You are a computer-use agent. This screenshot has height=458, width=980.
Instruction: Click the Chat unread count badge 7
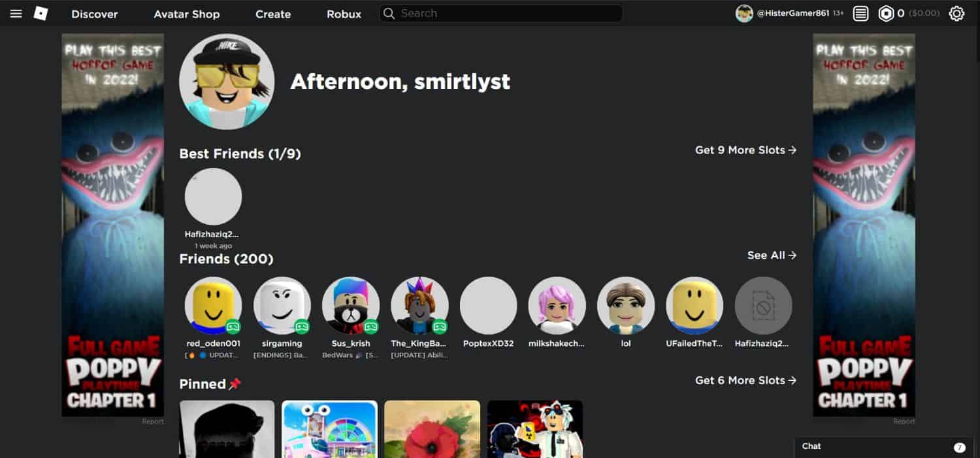pyautogui.click(x=959, y=448)
